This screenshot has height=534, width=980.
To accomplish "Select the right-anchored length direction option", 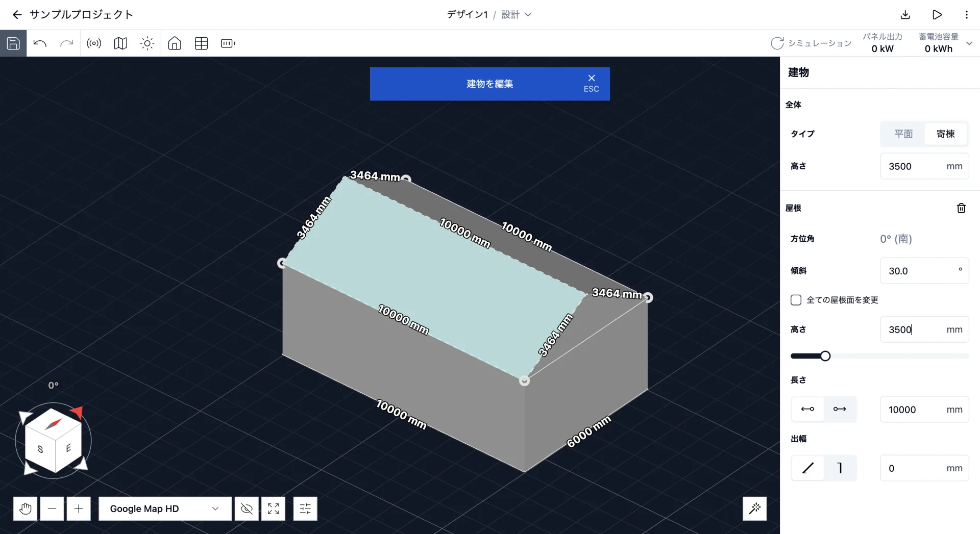I will coord(840,409).
